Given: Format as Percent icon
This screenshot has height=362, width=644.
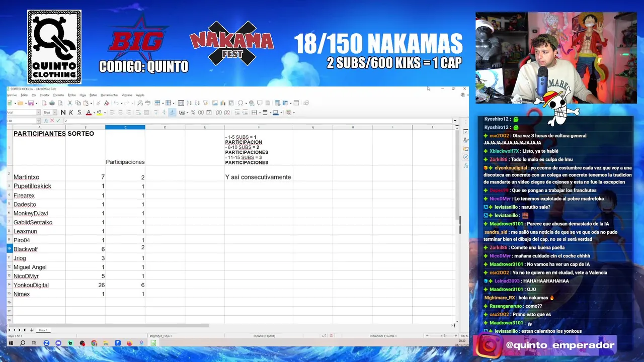Looking at the screenshot, I should click(x=193, y=112).
